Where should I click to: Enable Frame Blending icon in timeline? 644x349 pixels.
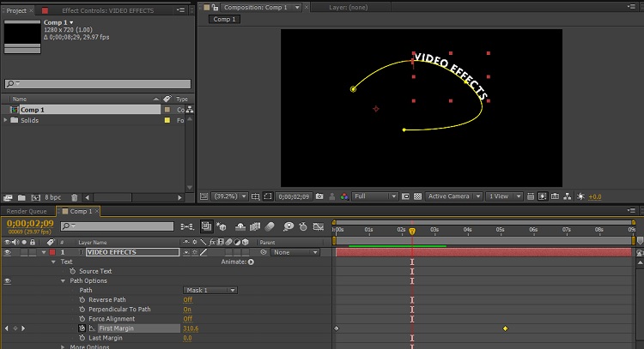point(255,226)
